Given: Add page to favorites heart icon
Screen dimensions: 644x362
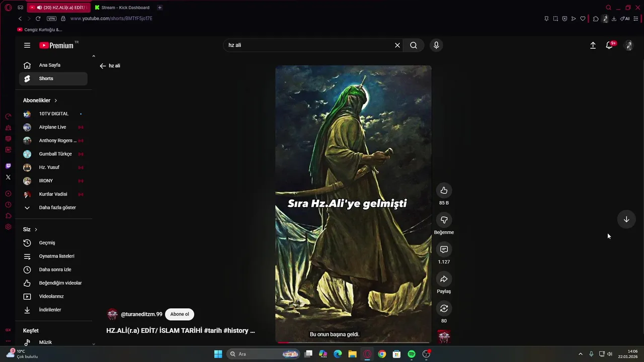Looking at the screenshot, I should tap(583, 19).
